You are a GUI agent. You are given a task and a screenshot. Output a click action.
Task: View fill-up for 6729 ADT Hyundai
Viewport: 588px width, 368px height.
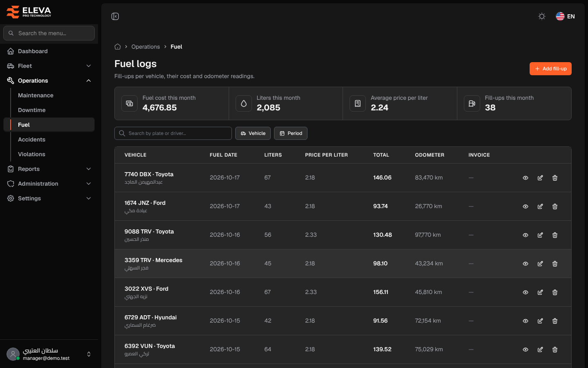526,321
